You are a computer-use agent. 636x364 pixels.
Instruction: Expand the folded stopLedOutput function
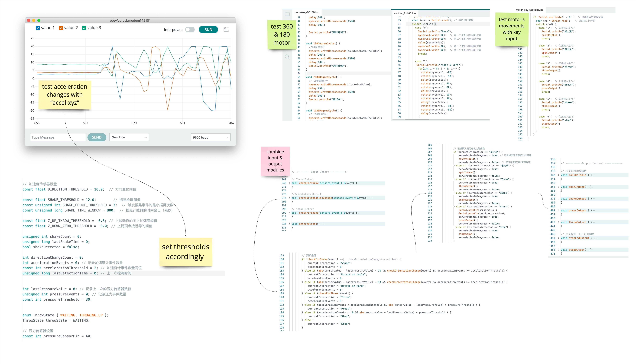[x=558, y=238]
